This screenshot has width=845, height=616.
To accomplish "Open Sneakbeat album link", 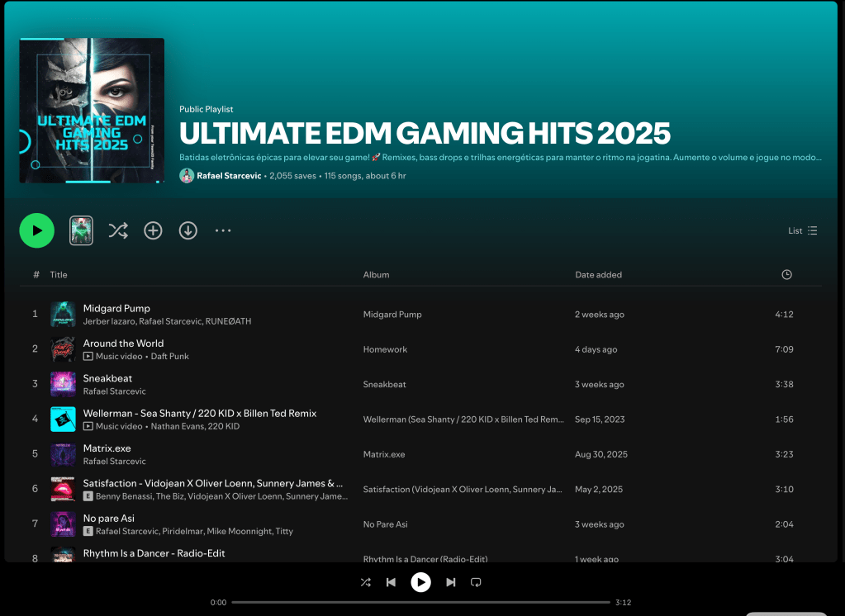I will coord(384,384).
